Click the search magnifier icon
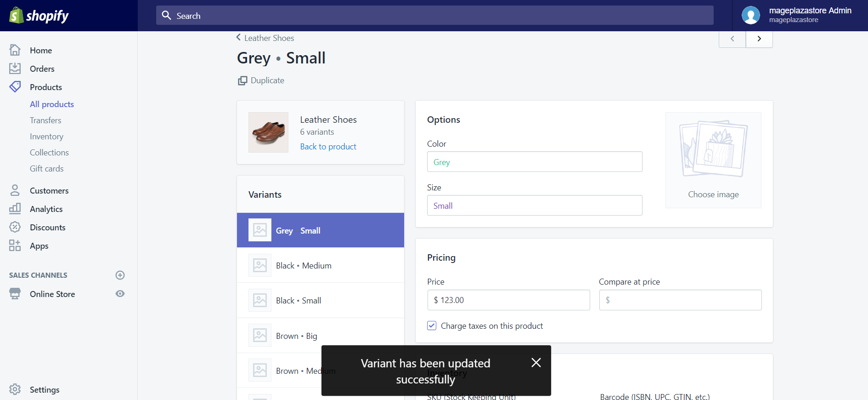The width and height of the screenshot is (868, 400). click(166, 15)
